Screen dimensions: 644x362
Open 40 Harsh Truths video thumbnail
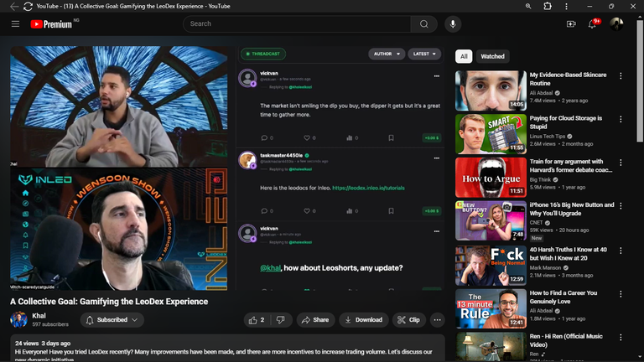[491, 266]
